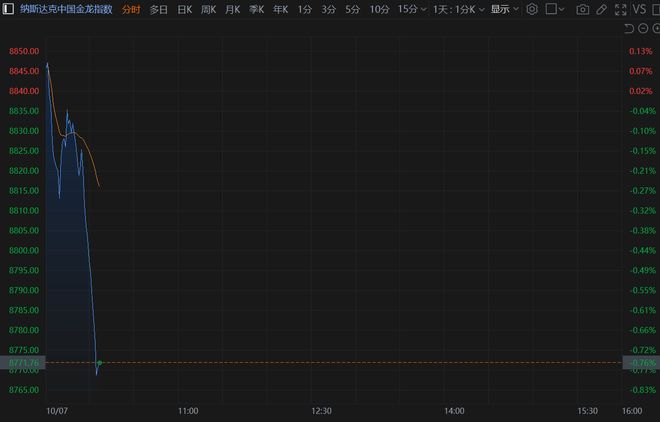The image size is (660, 422).
Task: Choose the 1分 one-minute interval
Action: (x=305, y=9)
